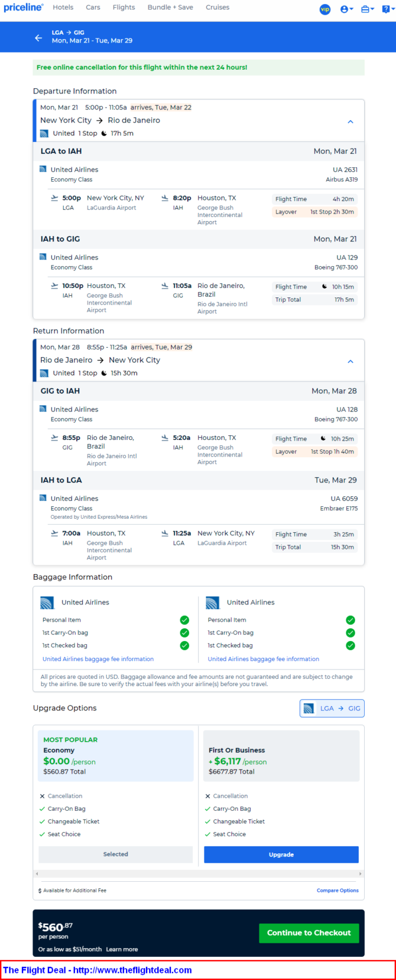The image size is (396, 980).
Task: Click Continue to Checkout
Action: (x=309, y=933)
